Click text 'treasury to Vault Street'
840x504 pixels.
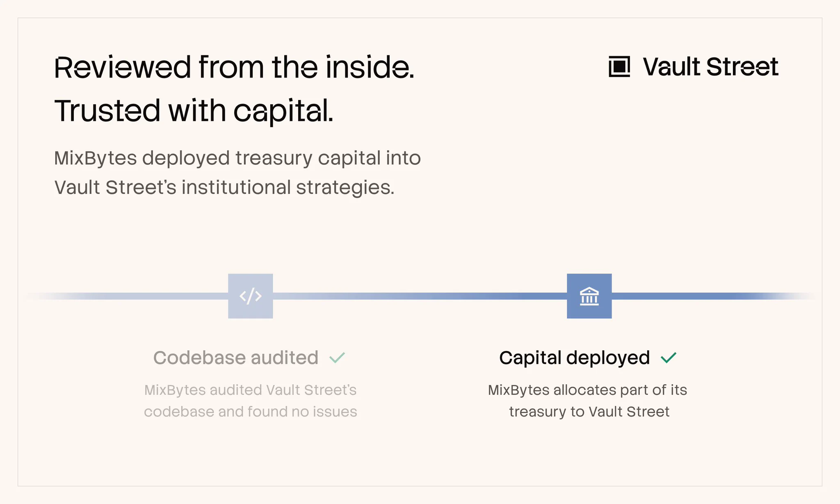[x=589, y=411]
